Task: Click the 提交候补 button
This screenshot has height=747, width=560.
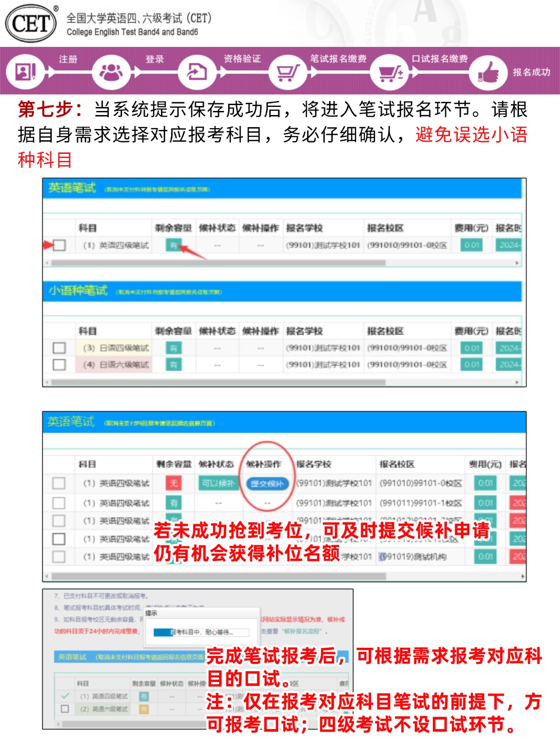Action: click(x=267, y=484)
